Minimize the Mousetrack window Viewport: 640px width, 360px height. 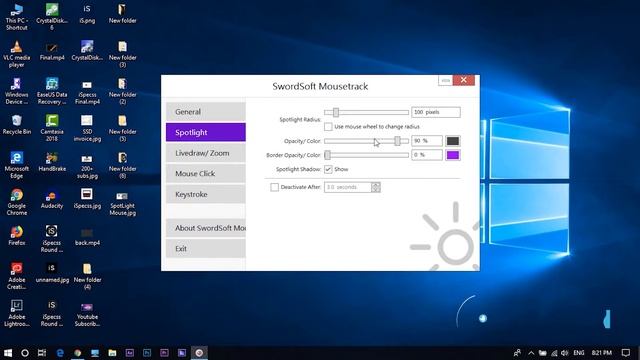click(445, 80)
